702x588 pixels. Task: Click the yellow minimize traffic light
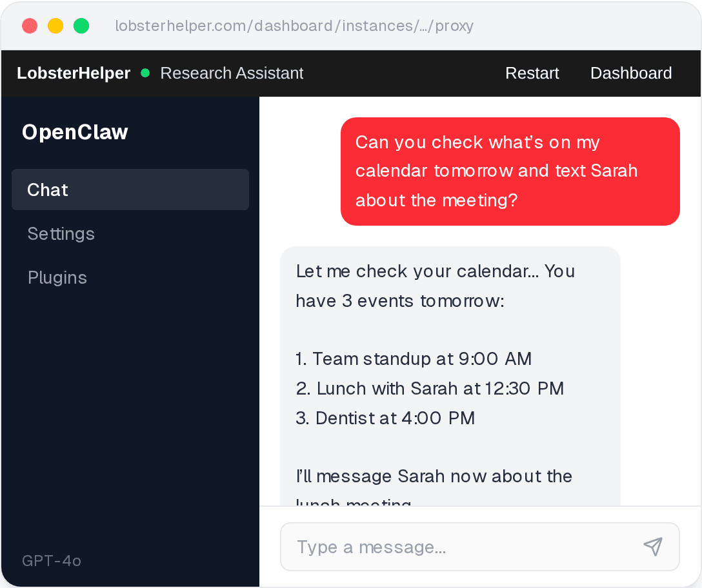click(x=55, y=26)
